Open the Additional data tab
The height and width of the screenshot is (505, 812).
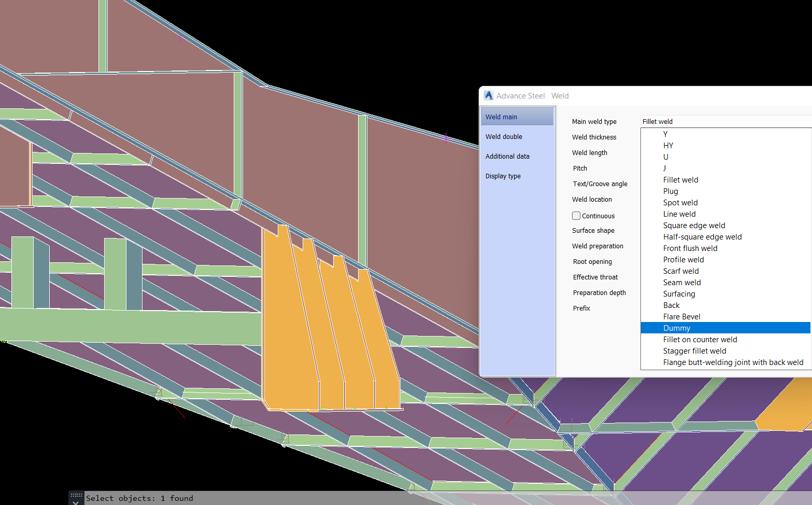[x=507, y=156]
